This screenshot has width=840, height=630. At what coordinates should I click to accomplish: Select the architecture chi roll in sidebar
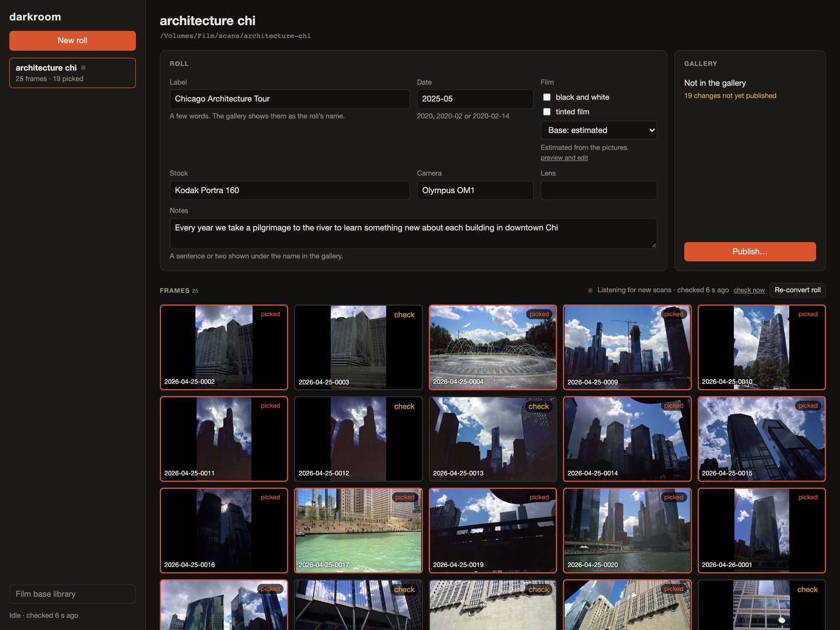point(72,73)
